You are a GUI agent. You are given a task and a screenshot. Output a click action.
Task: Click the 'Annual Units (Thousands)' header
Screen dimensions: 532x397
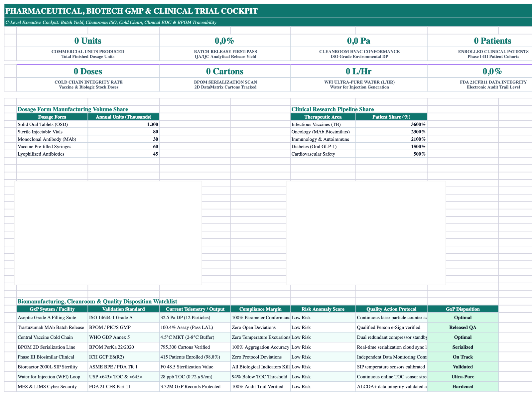124,117
